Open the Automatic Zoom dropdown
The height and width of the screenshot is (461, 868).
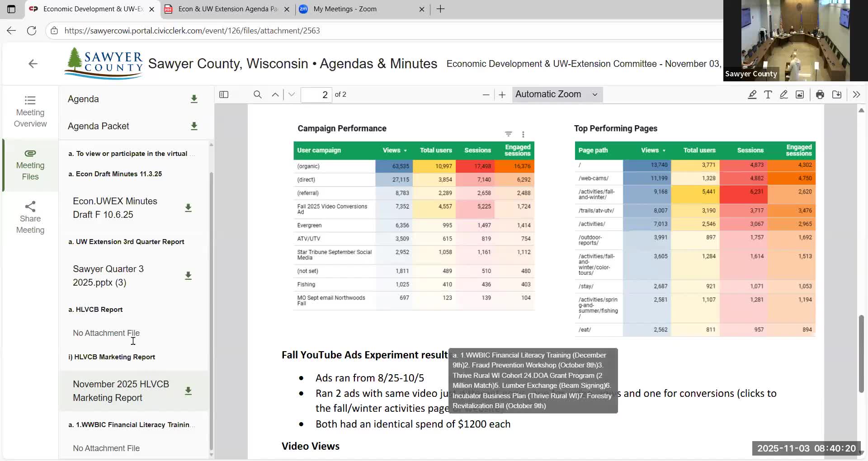(557, 94)
